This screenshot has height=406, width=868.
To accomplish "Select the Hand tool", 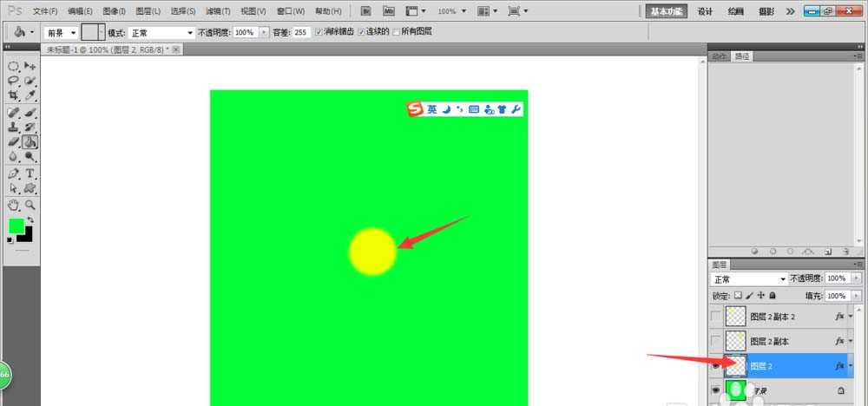I will (x=13, y=205).
